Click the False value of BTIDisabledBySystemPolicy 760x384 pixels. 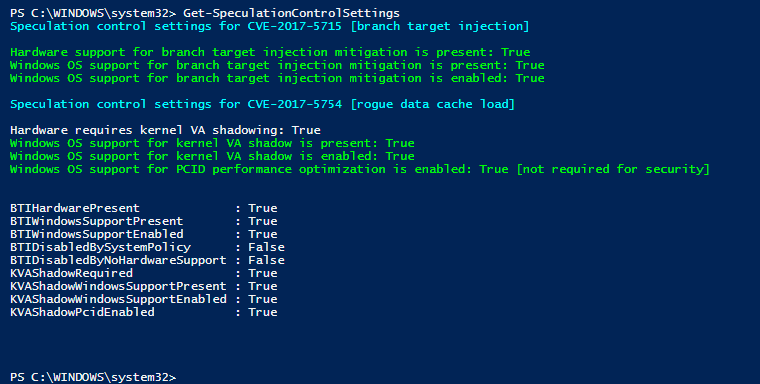(x=266, y=247)
